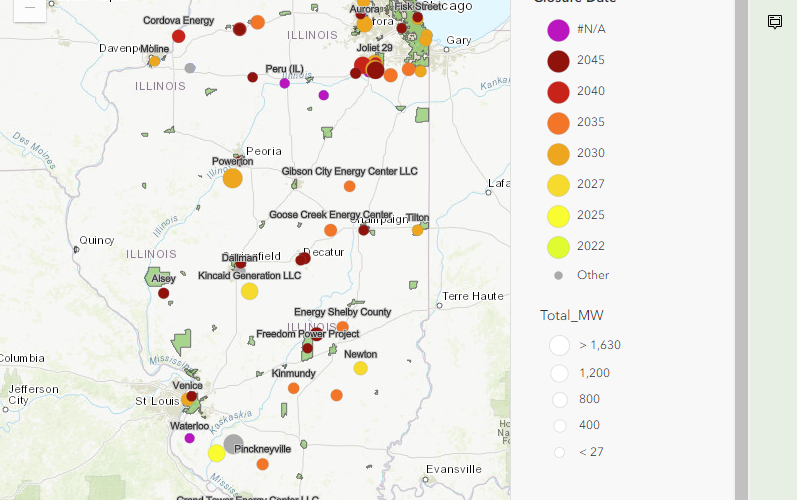Select the Moline plant marker
The width and height of the screenshot is (797, 500).
click(x=154, y=61)
